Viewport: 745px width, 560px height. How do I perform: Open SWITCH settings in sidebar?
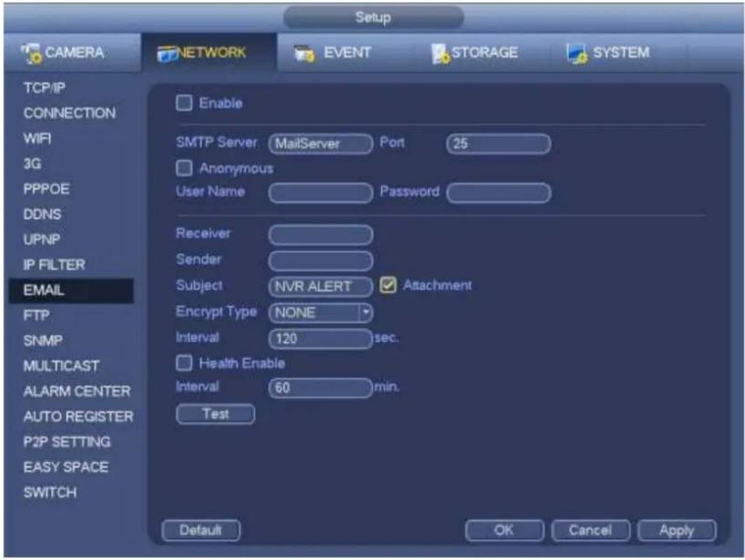pos(50,492)
